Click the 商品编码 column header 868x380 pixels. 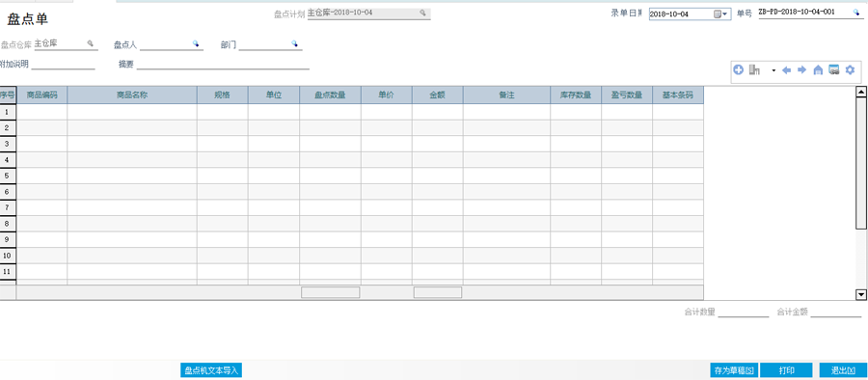tap(42, 95)
